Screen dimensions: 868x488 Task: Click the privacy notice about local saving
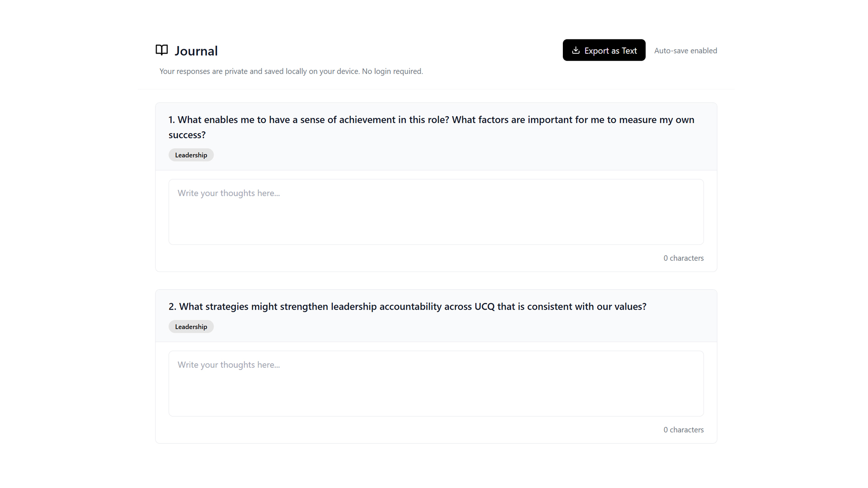coord(291,71)
